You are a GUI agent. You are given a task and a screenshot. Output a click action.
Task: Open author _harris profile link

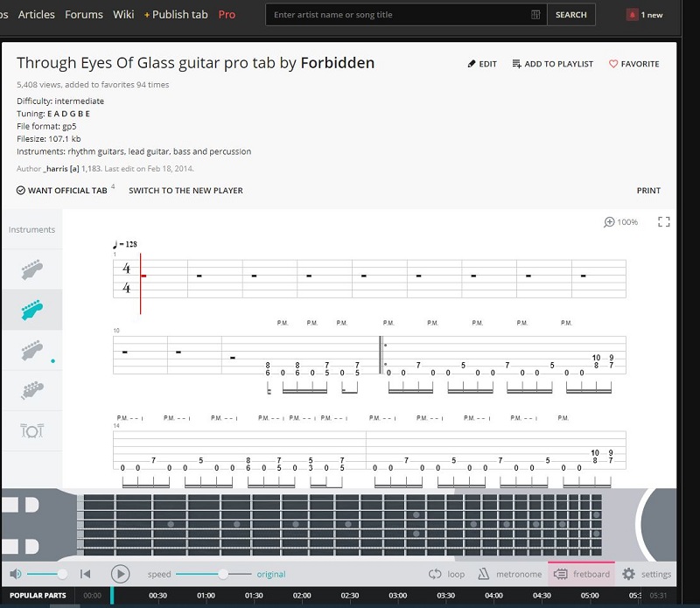click(x=61, y=169)
